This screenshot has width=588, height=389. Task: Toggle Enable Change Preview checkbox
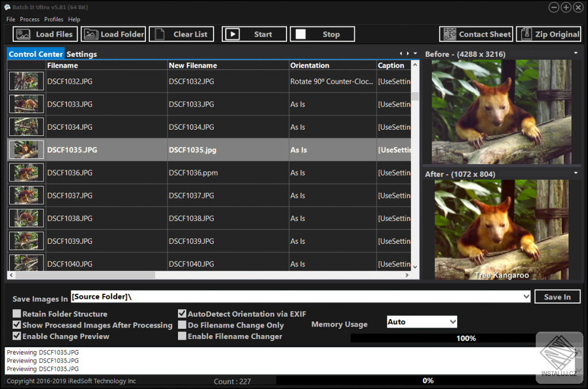pos(17,336)
